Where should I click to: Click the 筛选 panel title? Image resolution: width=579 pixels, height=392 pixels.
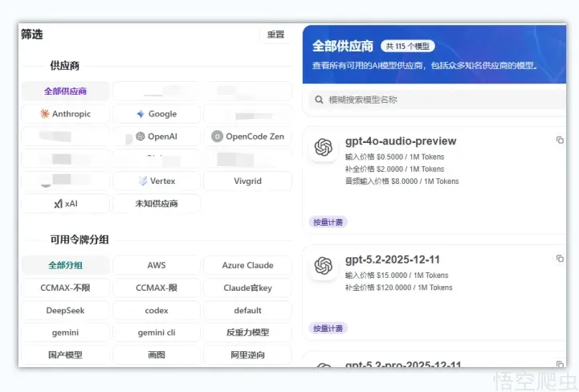(x=32, y=35)
